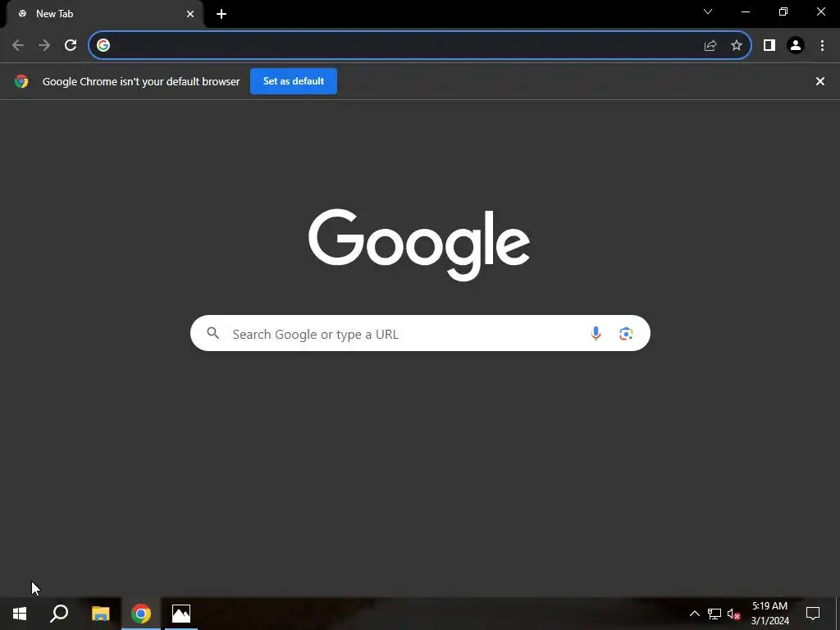This screenshot has height=630, width=840.
Task: Open Chrome's three-dot menu
Action: click(822, 46)
